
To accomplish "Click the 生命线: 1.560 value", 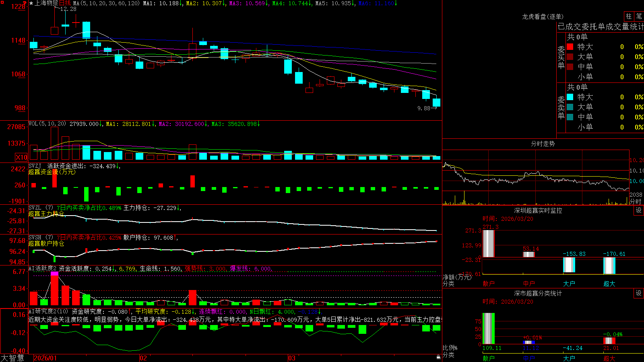I will tap(160, 268).
